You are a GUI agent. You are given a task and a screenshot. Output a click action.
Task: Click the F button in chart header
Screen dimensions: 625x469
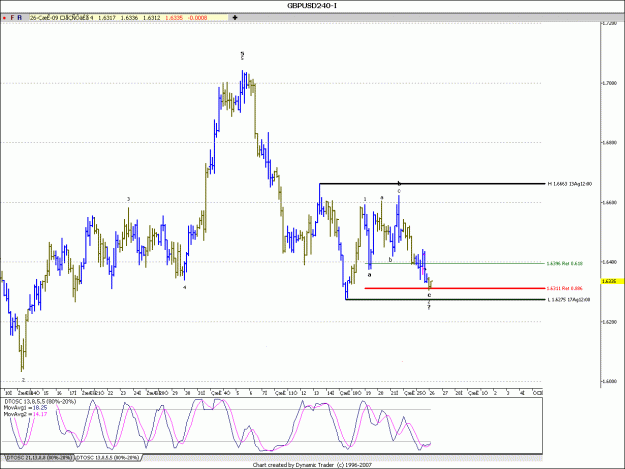point(12,18)
